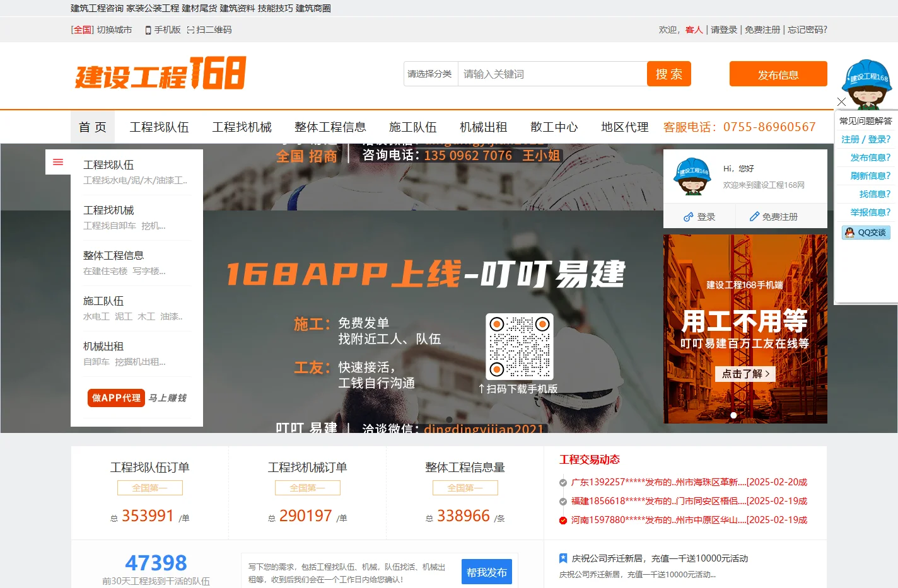Click 找信息? help link

pos(875,194)
